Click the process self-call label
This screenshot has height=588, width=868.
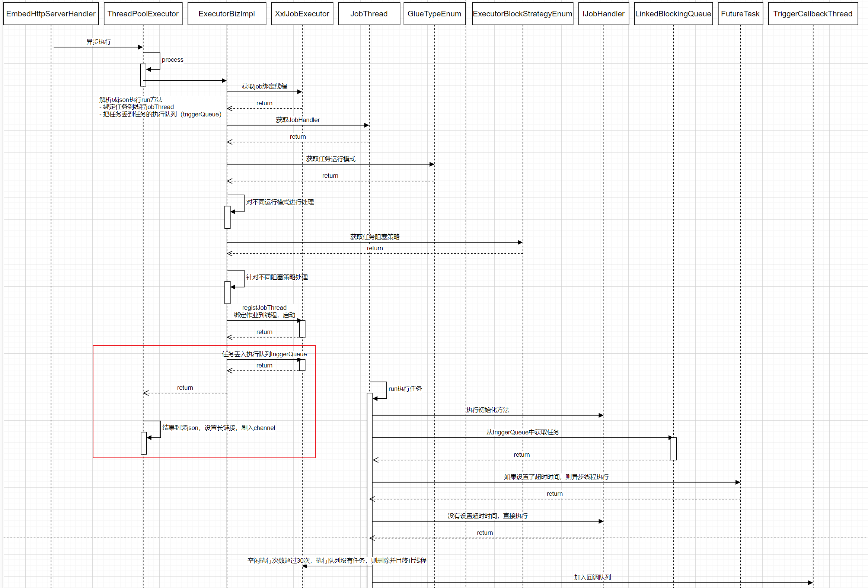coord(173,60)
